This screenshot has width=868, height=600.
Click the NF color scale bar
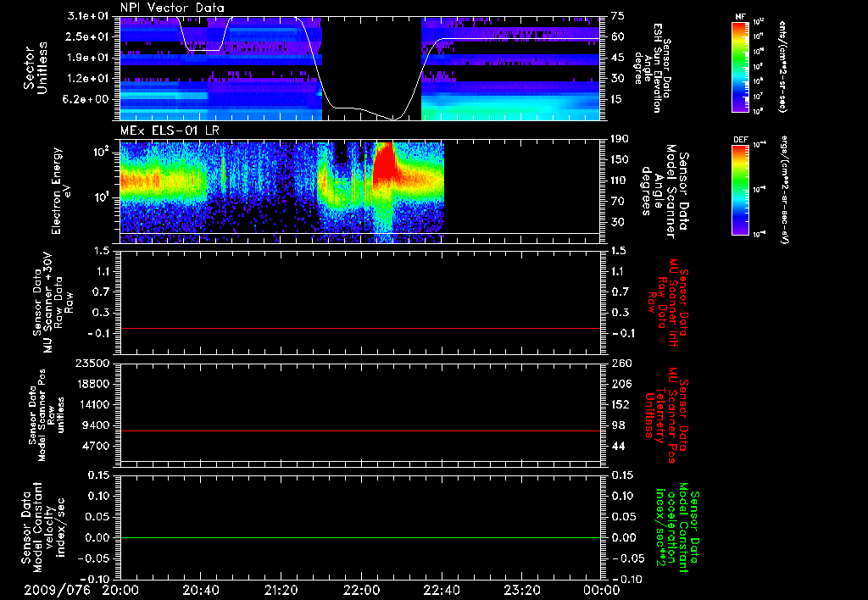(x=741, y=67)
